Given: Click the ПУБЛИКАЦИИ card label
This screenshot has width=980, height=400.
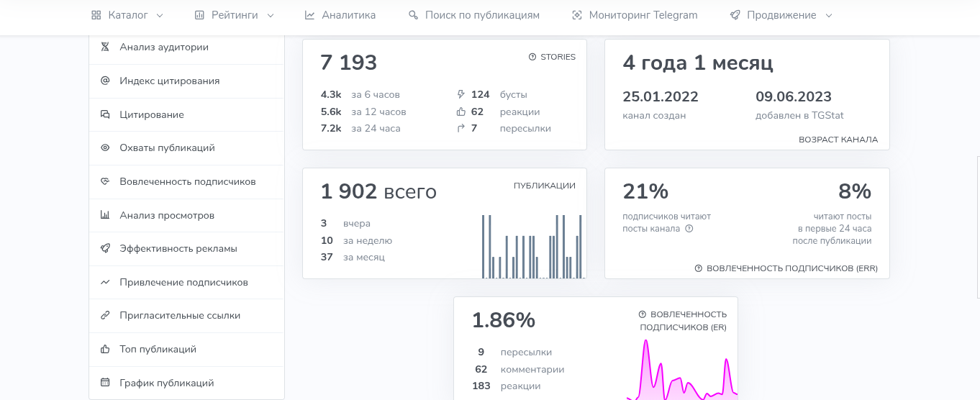Looking at the screenshot, I should 545,186.
